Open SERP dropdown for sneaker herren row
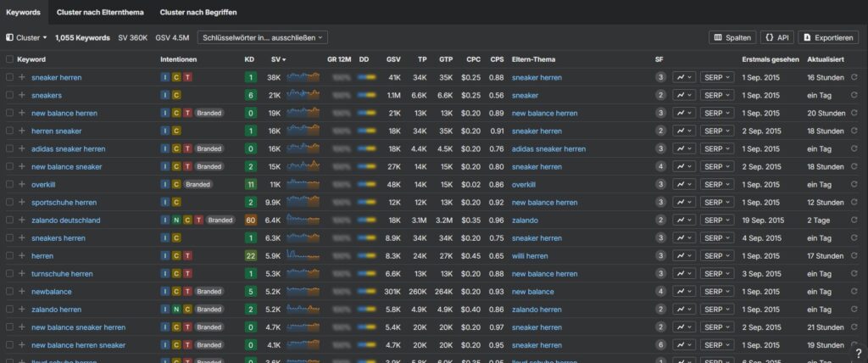This screenshot has height=363, width=868. click(x=716, y=77)
